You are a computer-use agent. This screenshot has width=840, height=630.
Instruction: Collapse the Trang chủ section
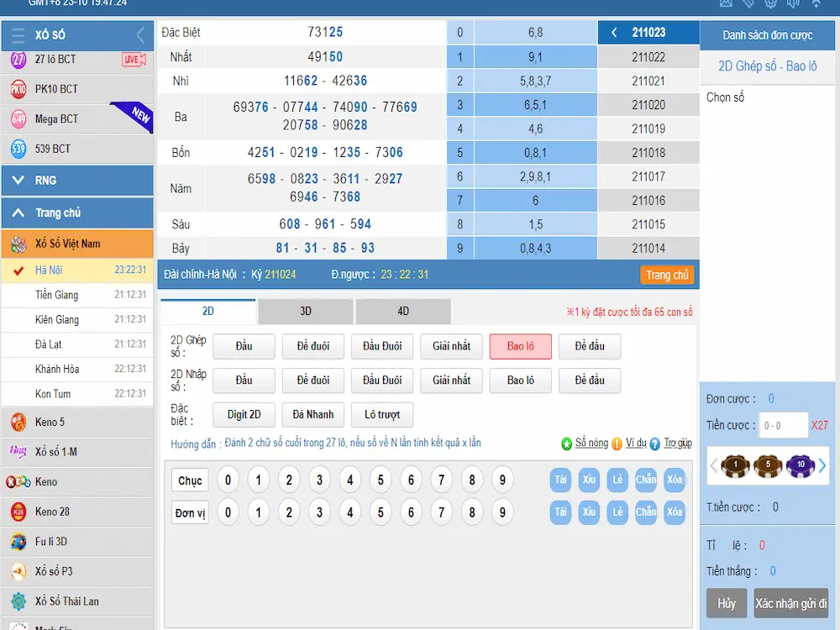pos(77,213)
